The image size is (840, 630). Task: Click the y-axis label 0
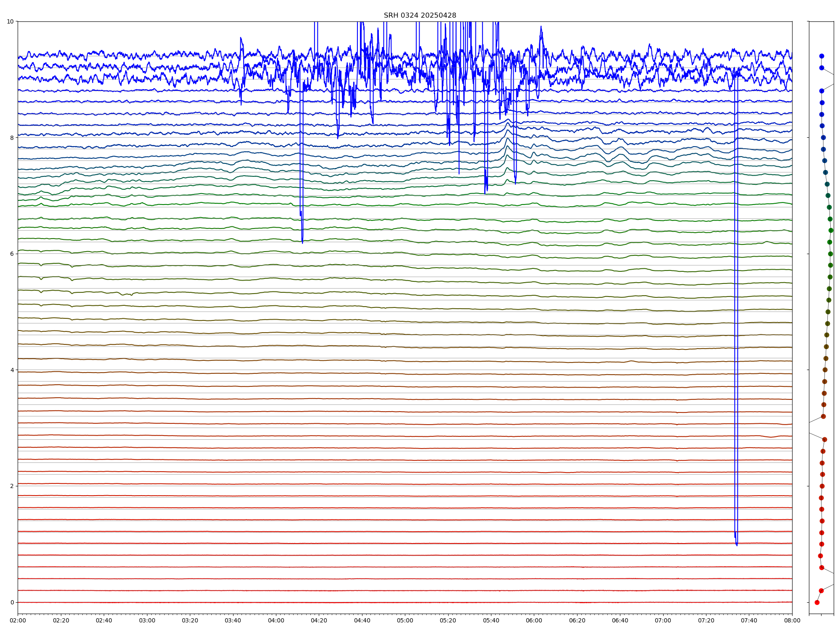[x=12, y=602]
